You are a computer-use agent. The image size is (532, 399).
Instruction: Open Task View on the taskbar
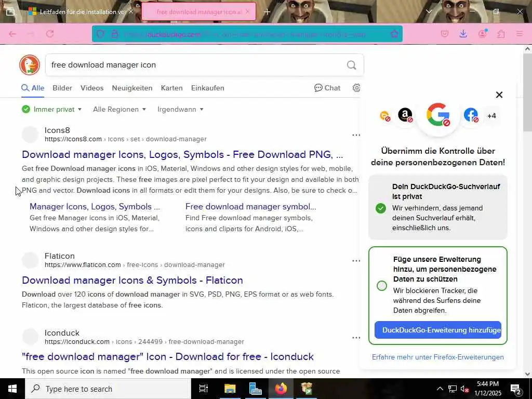(x=204, y=389)
